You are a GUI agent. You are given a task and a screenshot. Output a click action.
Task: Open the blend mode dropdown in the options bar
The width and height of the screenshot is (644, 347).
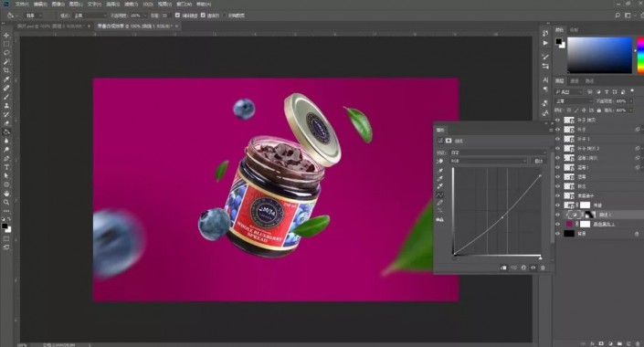click(90, 16)
